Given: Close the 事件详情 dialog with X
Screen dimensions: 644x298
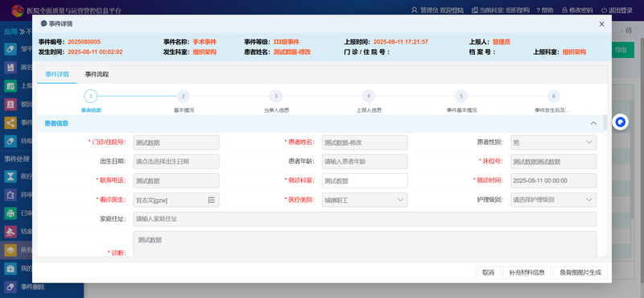Looking at the screenshot, I should (601, 24).
